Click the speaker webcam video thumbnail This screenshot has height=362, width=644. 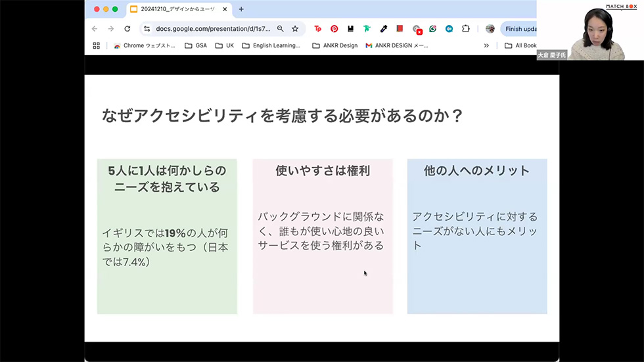coord(590,30)
